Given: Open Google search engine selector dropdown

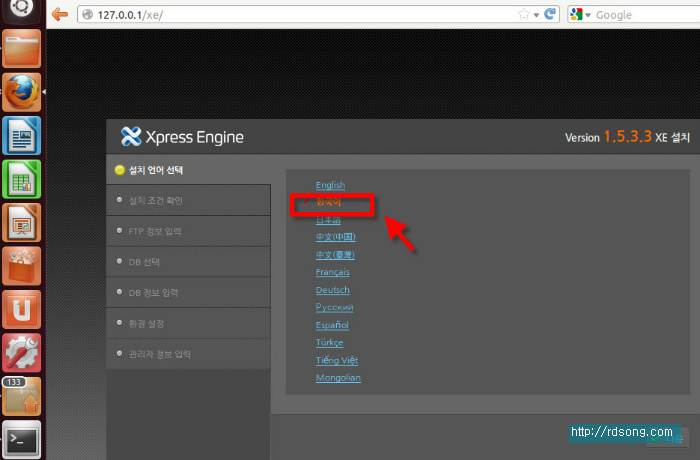Looking at the screenshot, I should [580, 15].
